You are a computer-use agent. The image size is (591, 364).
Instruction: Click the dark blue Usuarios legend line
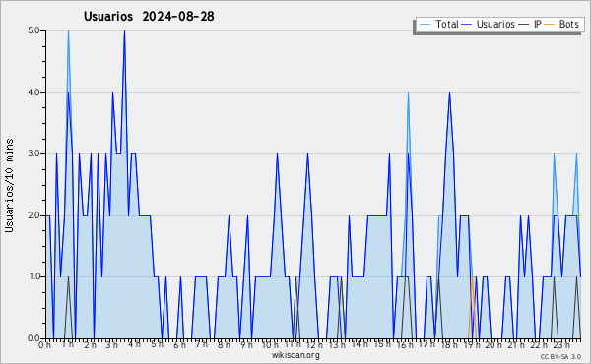coord(466,25)
